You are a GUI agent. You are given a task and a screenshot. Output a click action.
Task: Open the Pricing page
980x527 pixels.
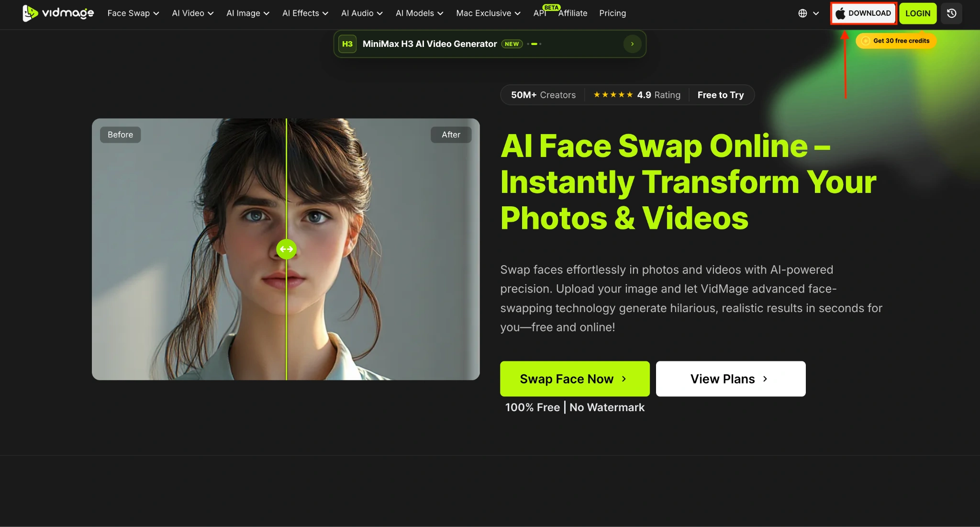(612, 13)
